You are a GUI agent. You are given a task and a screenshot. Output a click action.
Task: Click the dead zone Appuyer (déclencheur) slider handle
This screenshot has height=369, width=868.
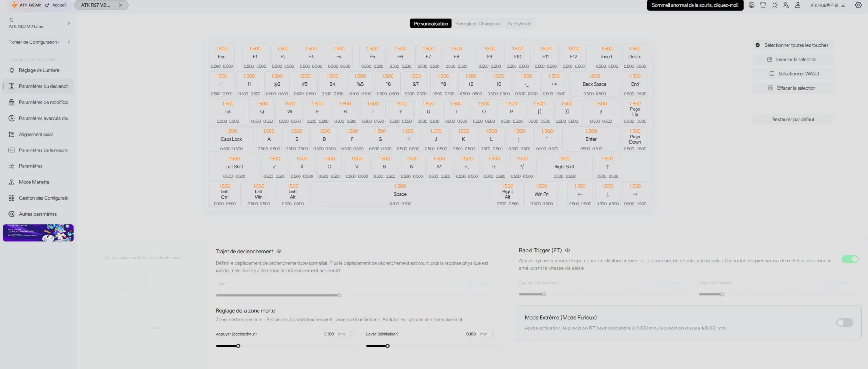(x=238, y=346)
